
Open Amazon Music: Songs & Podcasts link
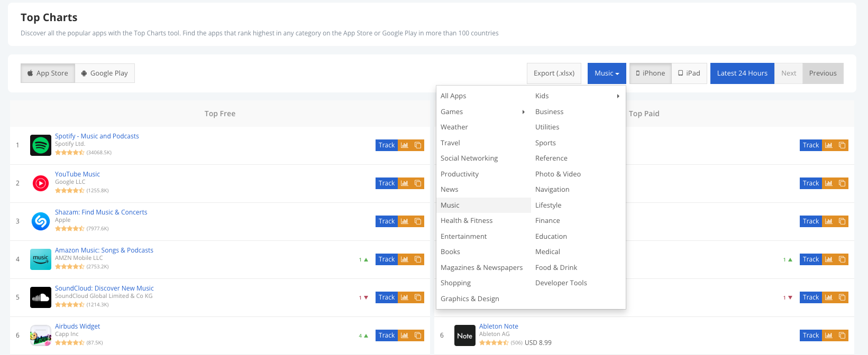click(x=104, y=250)
